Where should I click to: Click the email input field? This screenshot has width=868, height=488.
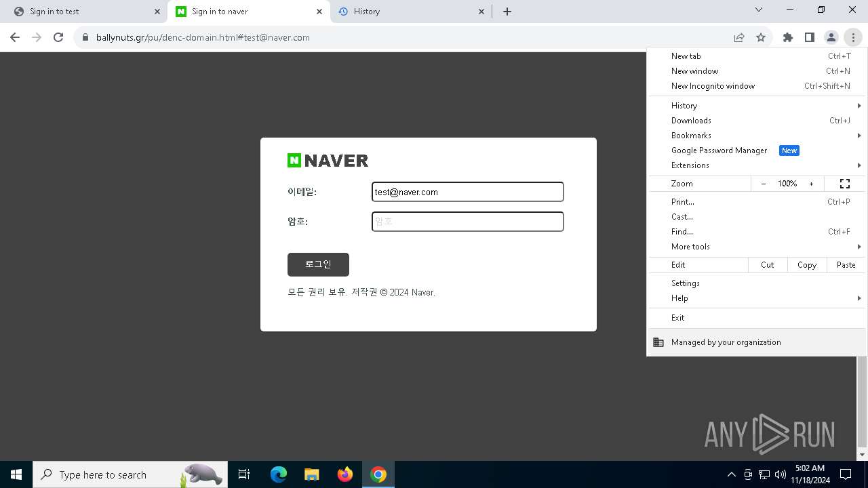(x=468, y=192)
